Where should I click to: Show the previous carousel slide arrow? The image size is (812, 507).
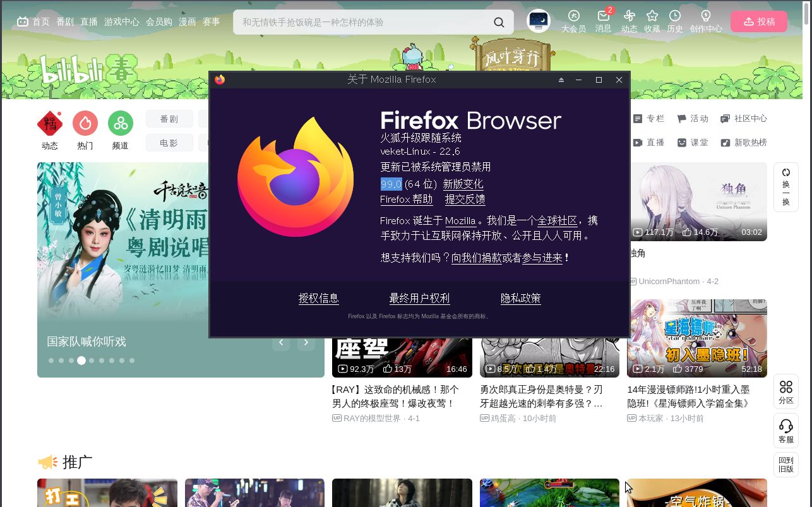tap(281, 342)
